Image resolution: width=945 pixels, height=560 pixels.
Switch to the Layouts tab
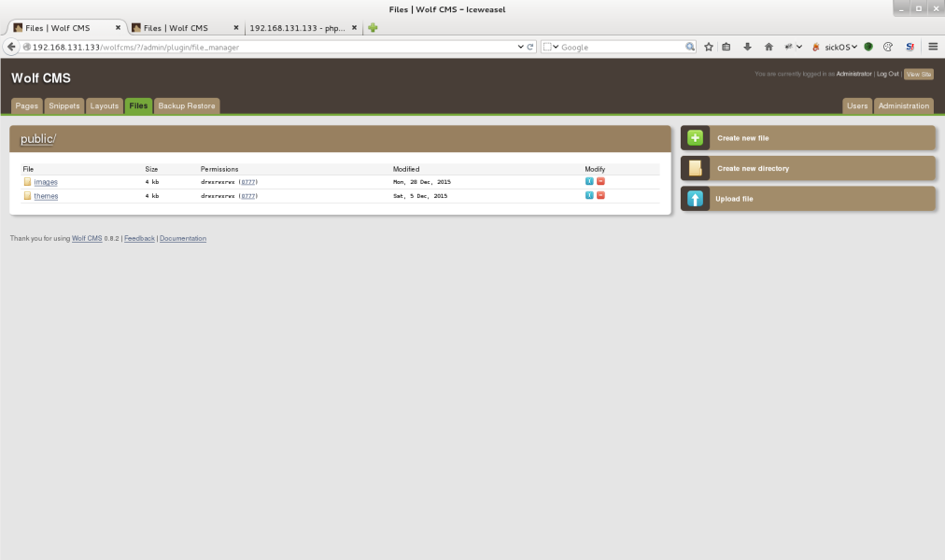tap(105, 106)
